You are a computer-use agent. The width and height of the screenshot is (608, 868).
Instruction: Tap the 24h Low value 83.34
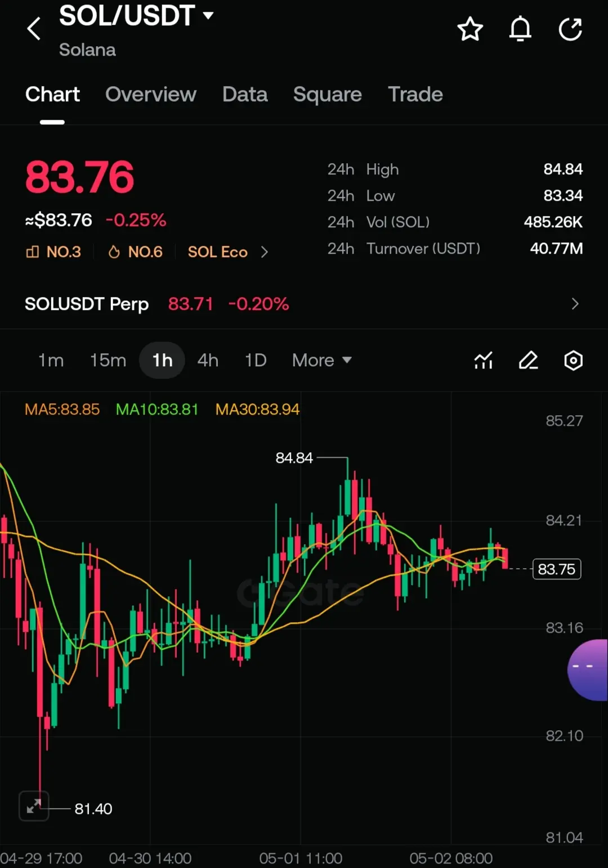tap(563, 195)
